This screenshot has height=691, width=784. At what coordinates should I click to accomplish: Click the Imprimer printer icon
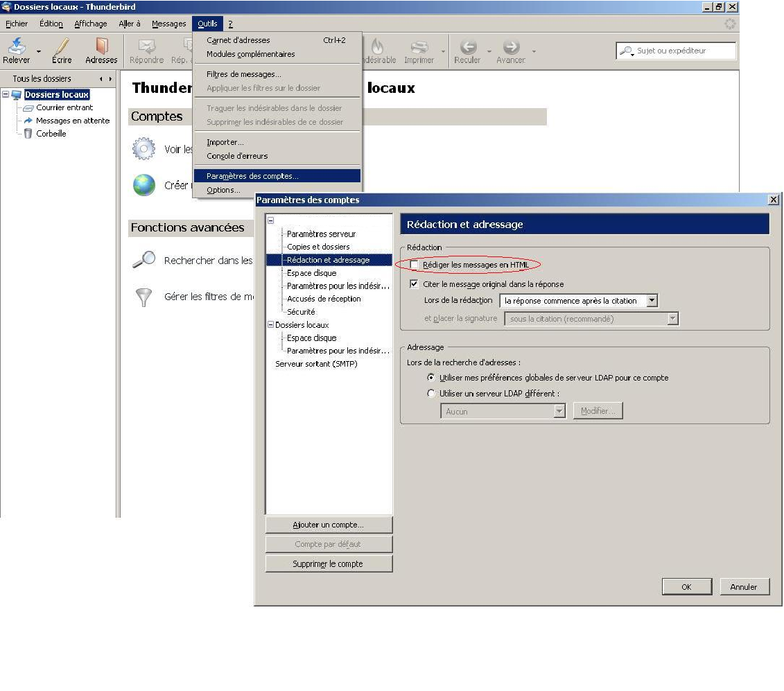pos(419,46)
